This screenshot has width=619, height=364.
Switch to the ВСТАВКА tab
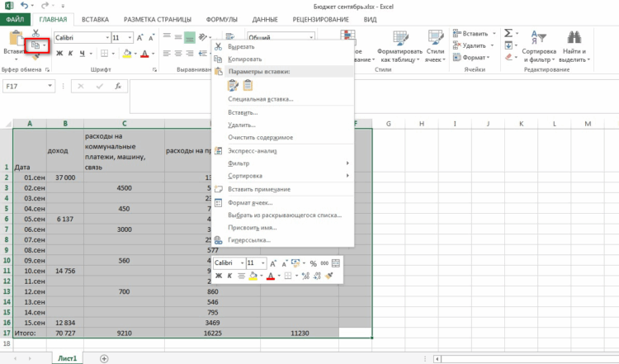pyautogui.click(x=95, y=19)
